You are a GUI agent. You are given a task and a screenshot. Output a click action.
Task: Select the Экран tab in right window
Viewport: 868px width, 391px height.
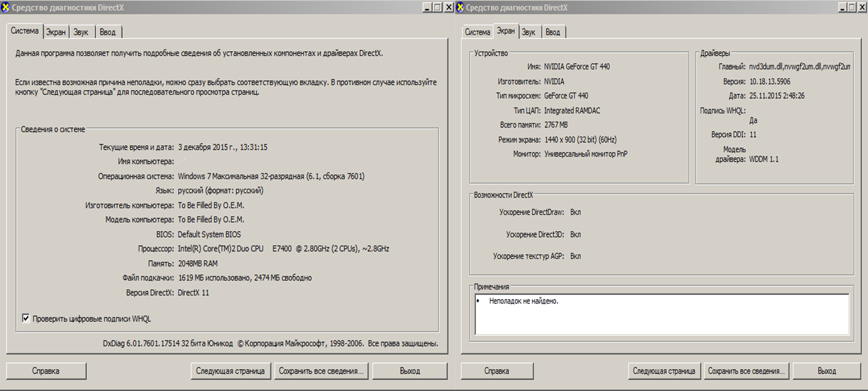(x=506, y=31)
